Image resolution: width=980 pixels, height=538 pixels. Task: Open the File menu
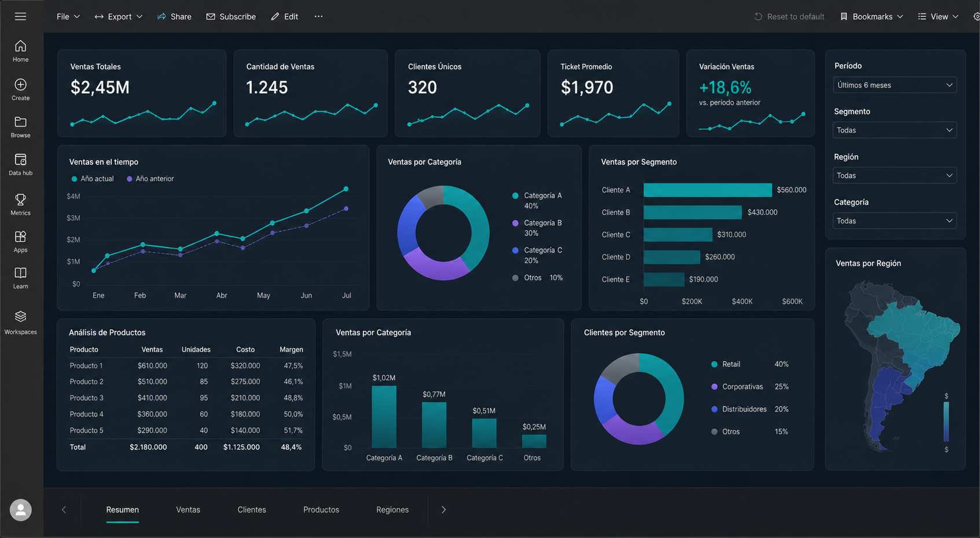point(68,16)
